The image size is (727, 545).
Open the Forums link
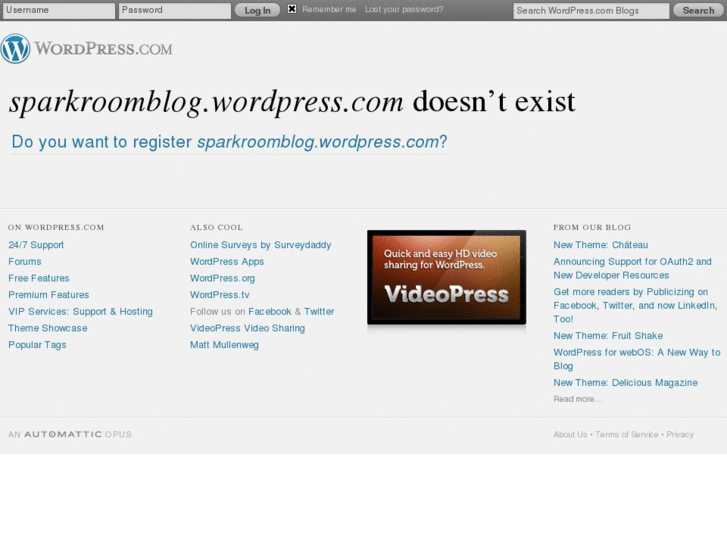25,262
